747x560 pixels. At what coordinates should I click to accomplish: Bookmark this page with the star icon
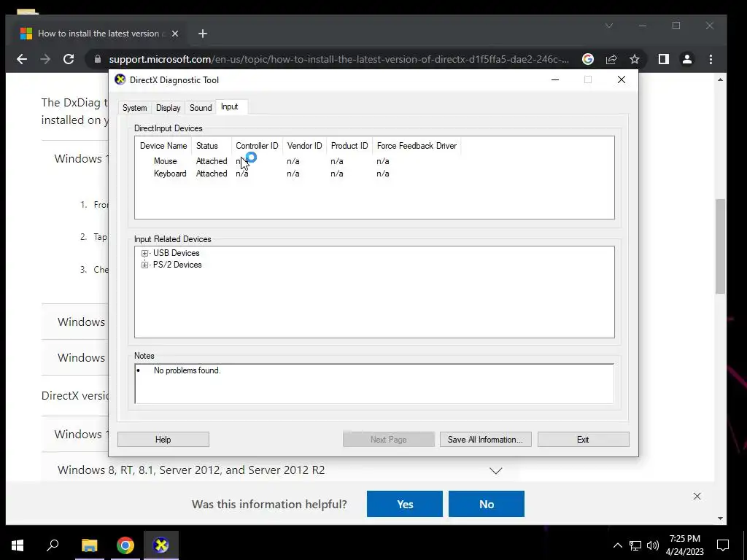(x=635, y=59)
